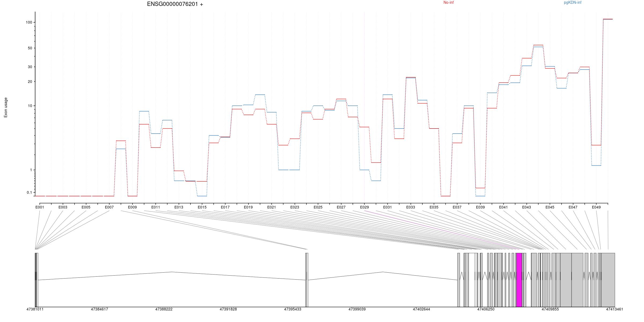Click exon label E013
This screenshot has height=322, width=644.
pyautogui.click(x=179, y=207)
